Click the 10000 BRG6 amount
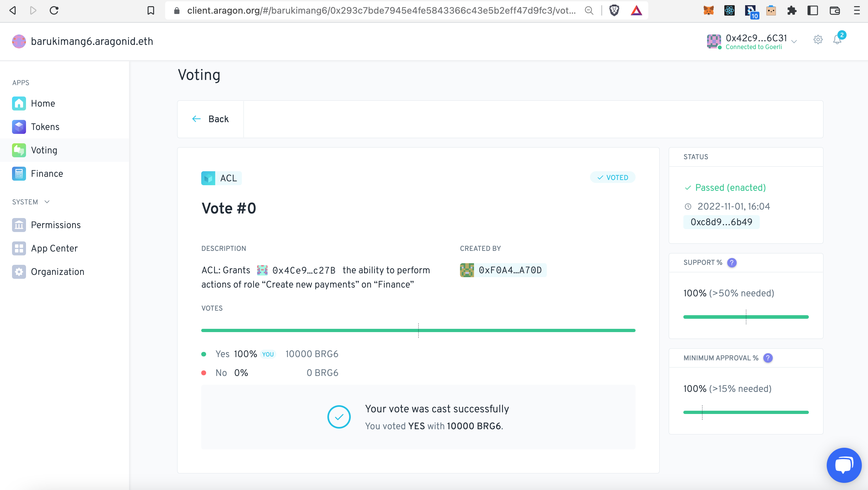The width and height of the screenshot is (868, 490). pos(312,354)
